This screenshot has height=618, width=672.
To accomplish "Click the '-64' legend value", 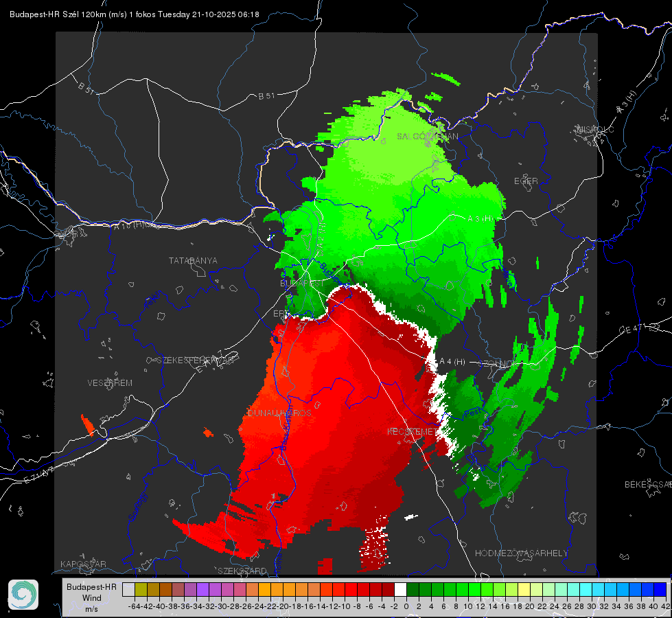I will 135,606.
